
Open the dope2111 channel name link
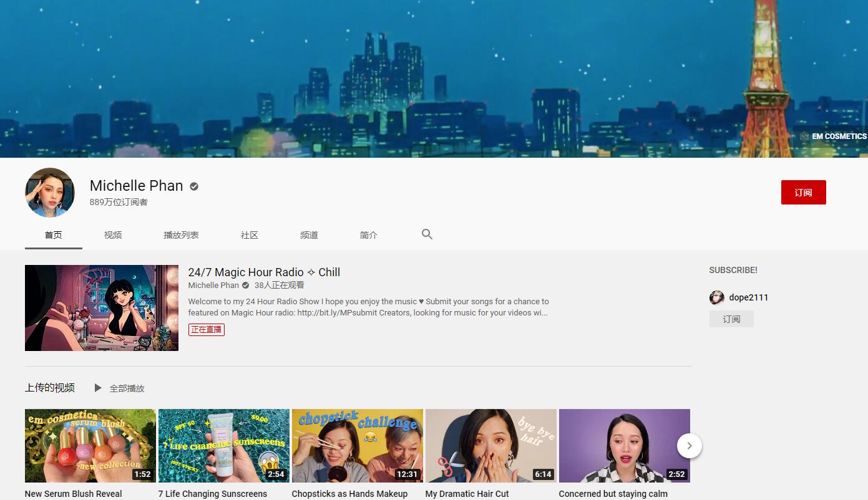tap(749, 297)
